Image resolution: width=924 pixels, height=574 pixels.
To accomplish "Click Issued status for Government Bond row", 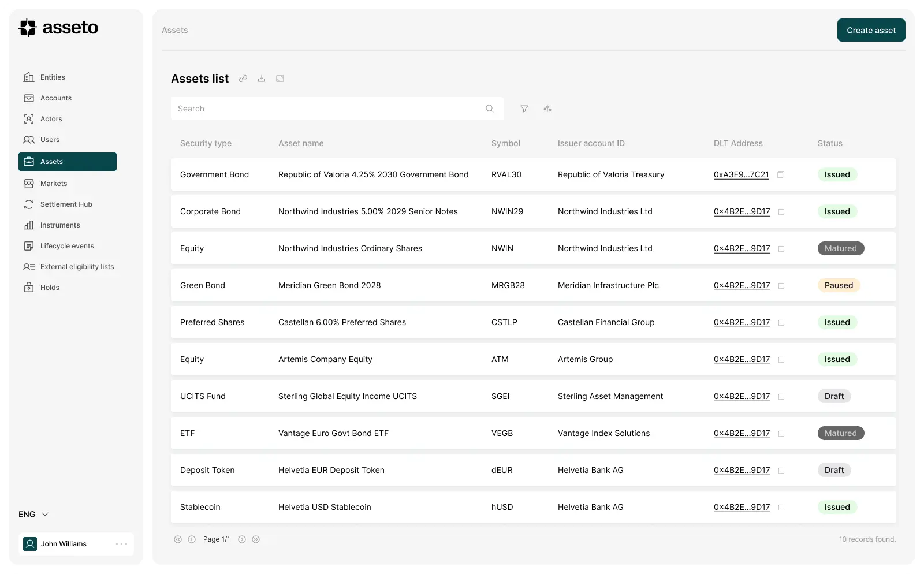I will pos(837,174).
